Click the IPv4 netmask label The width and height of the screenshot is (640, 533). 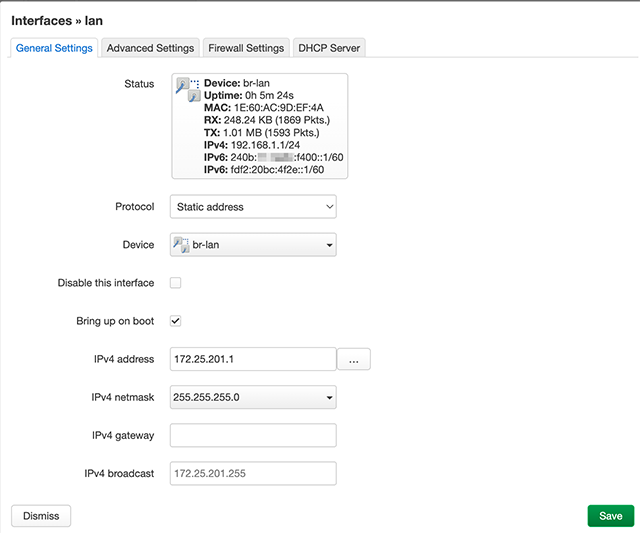tap(123, 397)
